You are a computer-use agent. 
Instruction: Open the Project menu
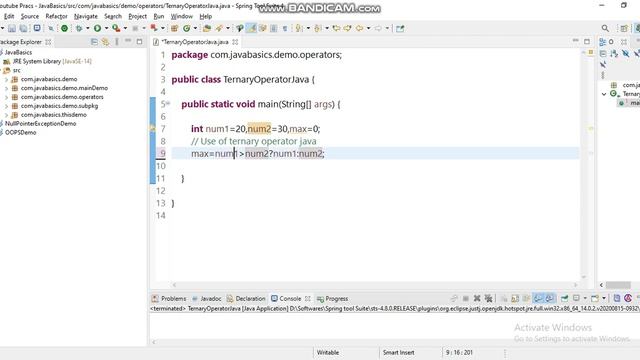(137, 16)
